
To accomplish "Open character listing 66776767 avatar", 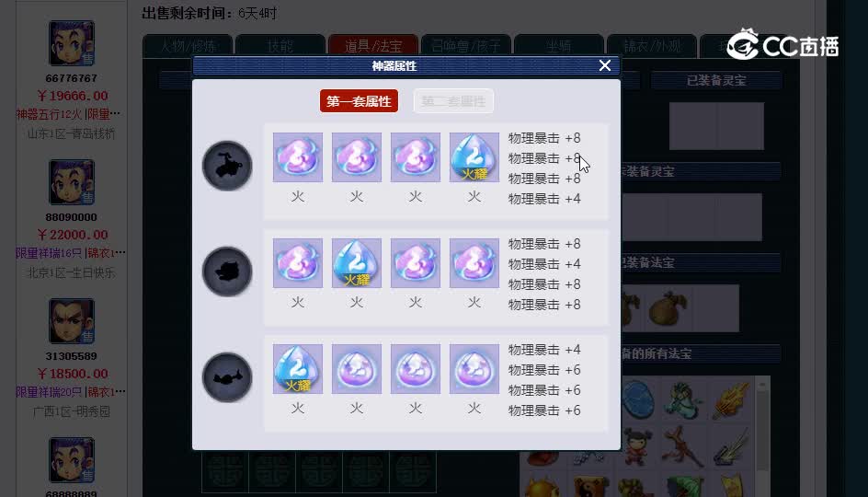I will click(x=72, y=43).
